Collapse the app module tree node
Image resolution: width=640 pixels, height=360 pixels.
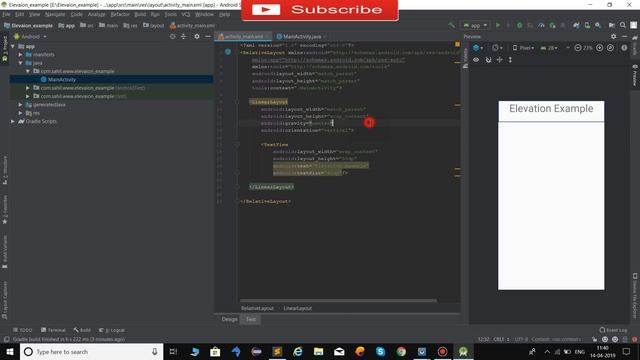coord(13,46)
